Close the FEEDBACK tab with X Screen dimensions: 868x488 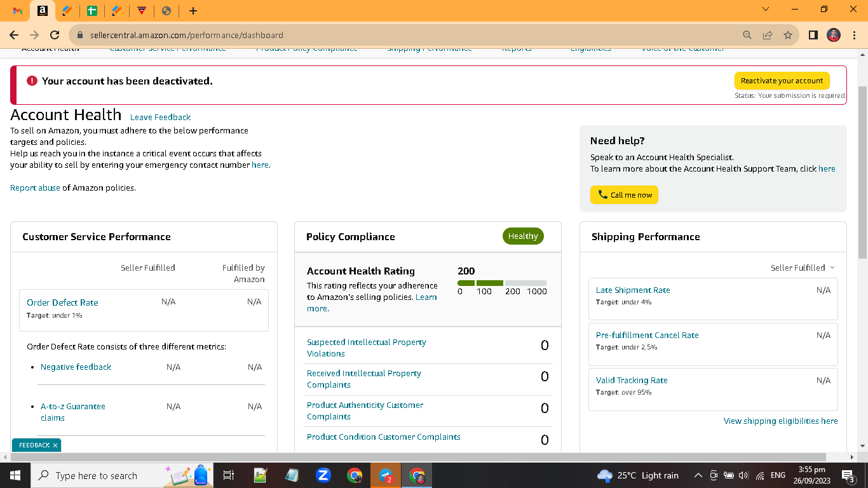pos(55,445)
